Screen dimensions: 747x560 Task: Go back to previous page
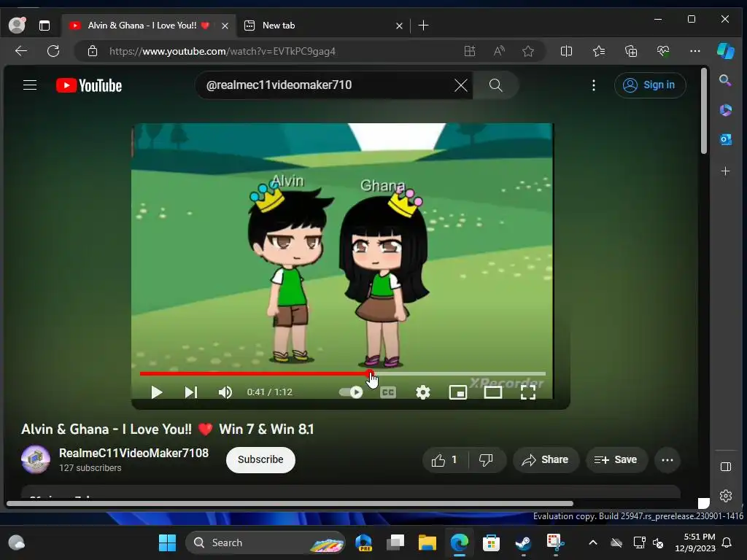coord(21,51)
